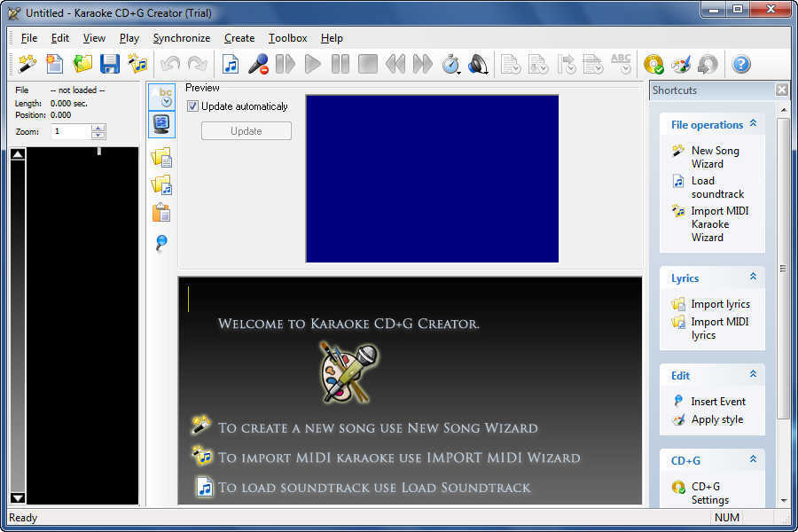Click the Apply style palette toolbar icon
This screenshot has height=532, width=798.
681,64
